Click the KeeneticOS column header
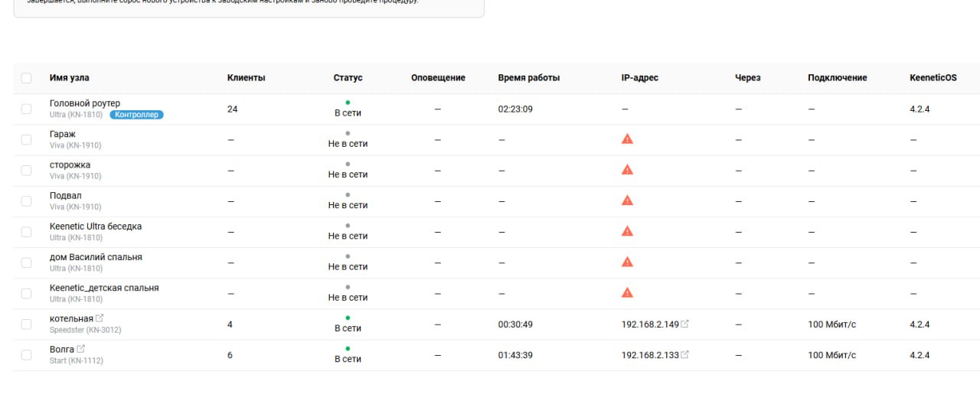The height and width of the screenshot is (414, 980). tap(933, 77)
